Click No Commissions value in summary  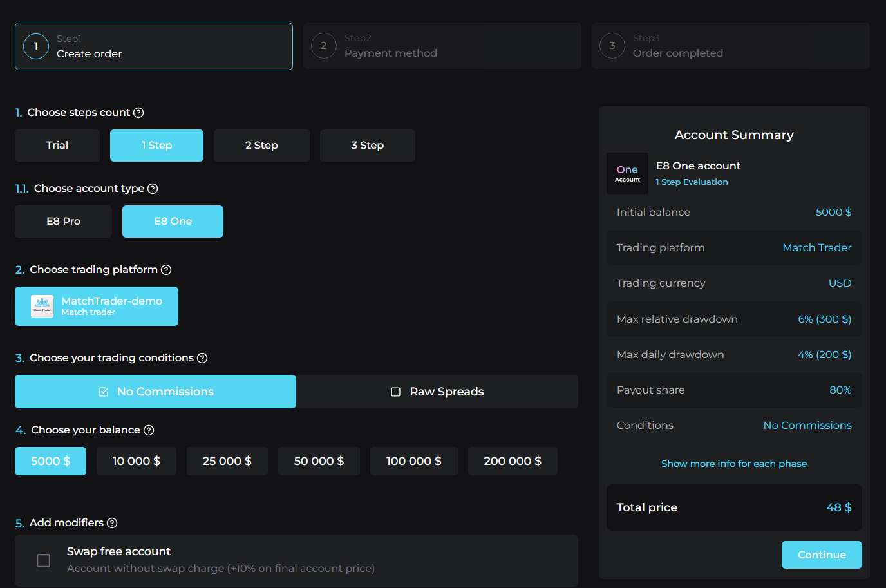click(807, 426)
